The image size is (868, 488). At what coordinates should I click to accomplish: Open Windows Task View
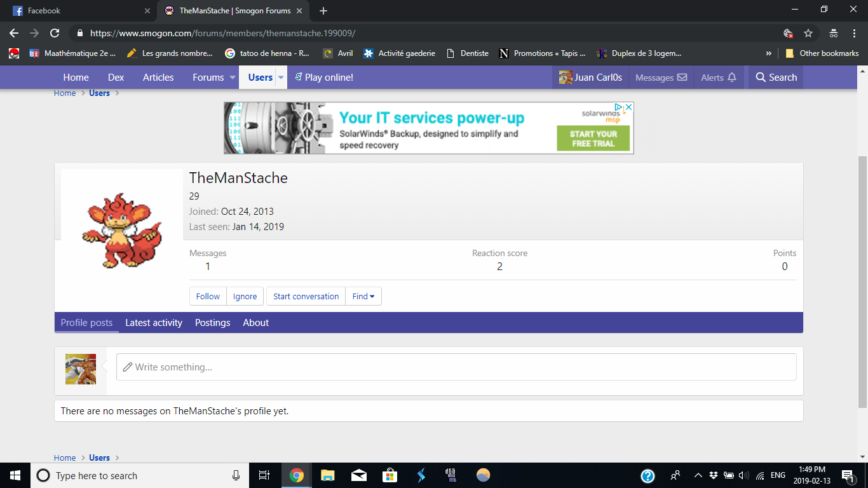pos(264,475)
